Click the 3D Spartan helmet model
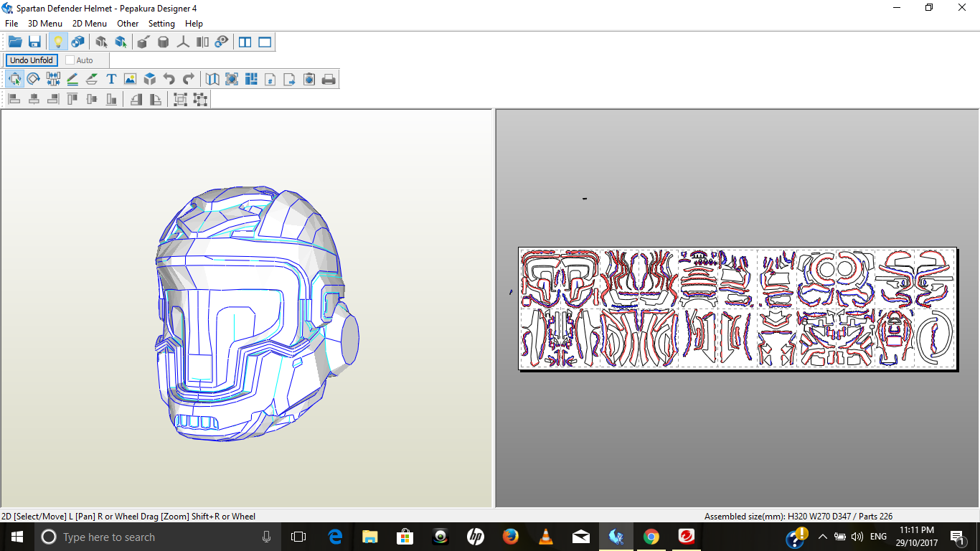The width and height of the screenshot is (980, 551). (x=256, y=314)
